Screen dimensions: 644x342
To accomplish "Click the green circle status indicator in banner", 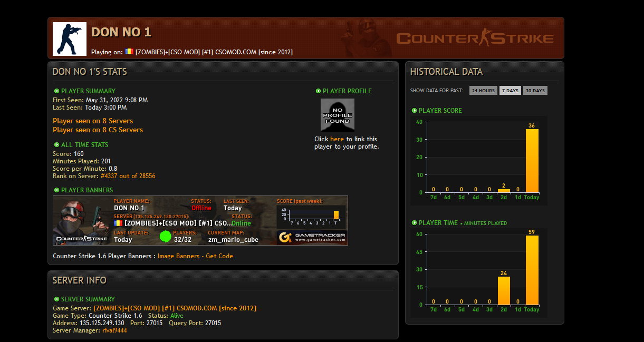I will pyautogui.click(x=166, y=236).
